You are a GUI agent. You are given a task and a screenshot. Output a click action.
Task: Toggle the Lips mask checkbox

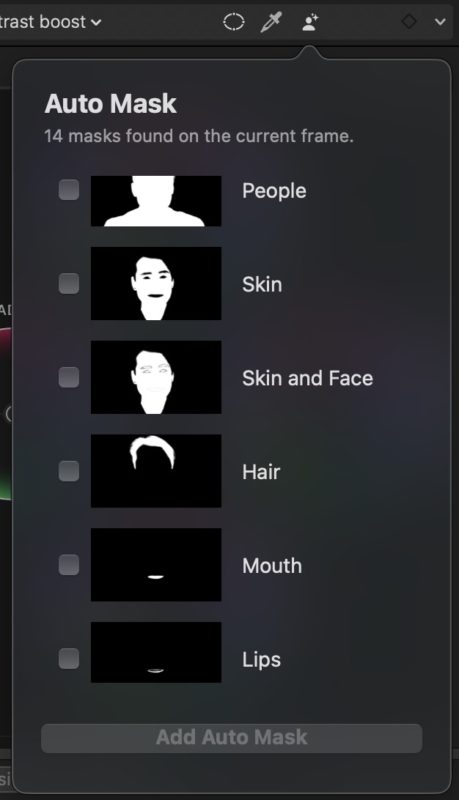click(x=69, y=658)
